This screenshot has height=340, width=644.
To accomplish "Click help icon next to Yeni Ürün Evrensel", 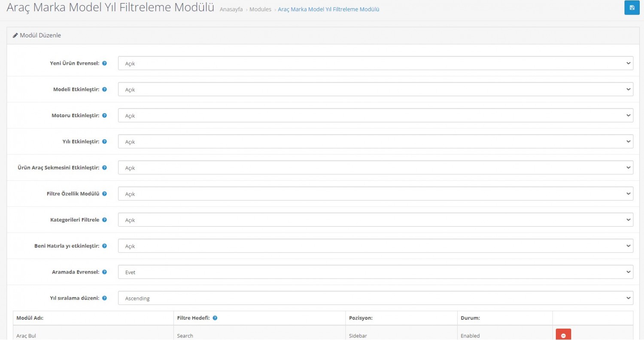I will point(104,64).
